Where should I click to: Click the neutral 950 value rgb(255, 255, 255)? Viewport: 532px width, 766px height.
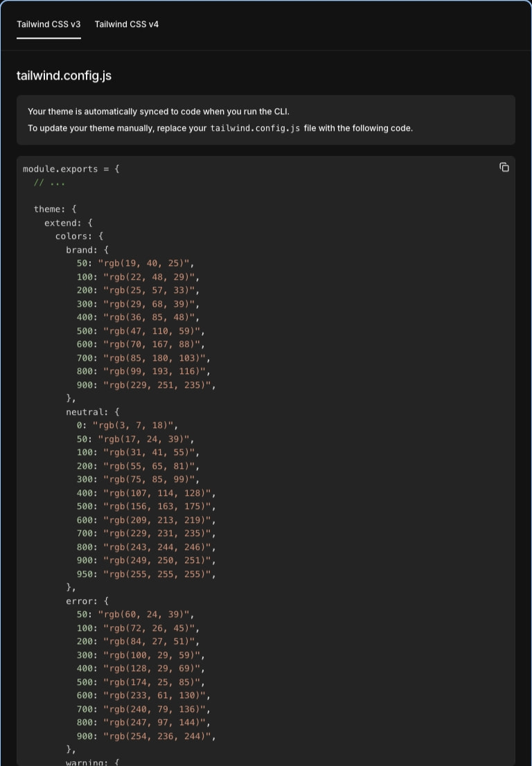pyautogui.click(x=157, y=574)
